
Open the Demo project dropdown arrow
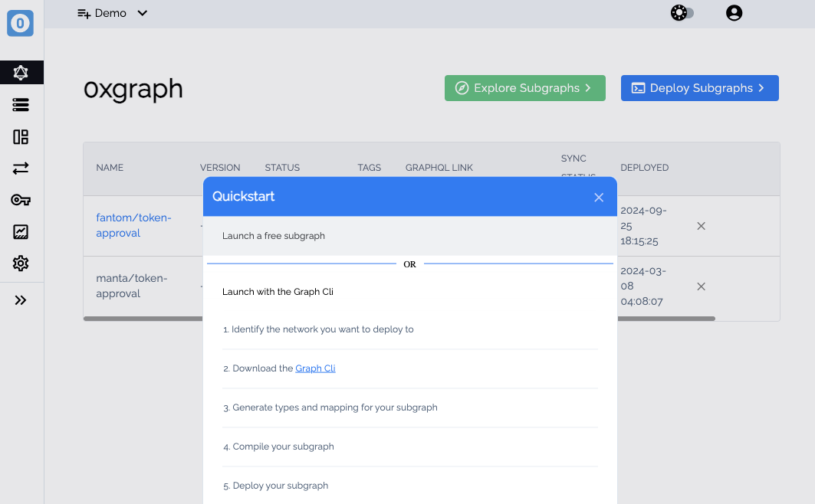pyautogui.click(x=143, y=13)
